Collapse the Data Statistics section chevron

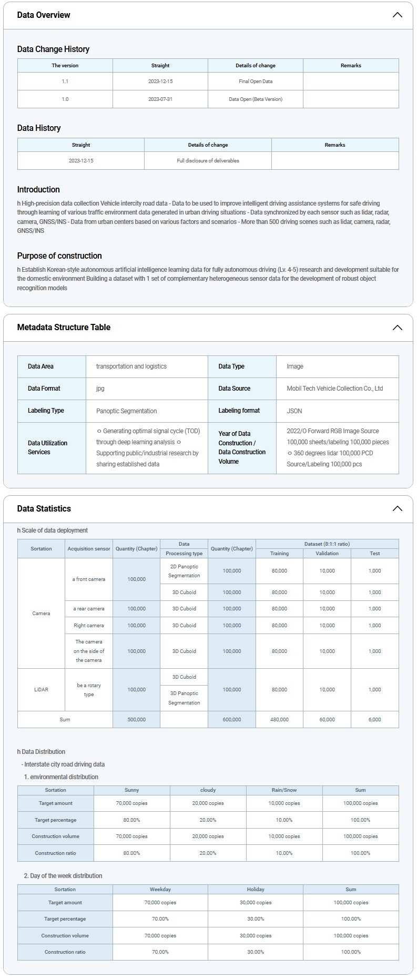[397, 508]
